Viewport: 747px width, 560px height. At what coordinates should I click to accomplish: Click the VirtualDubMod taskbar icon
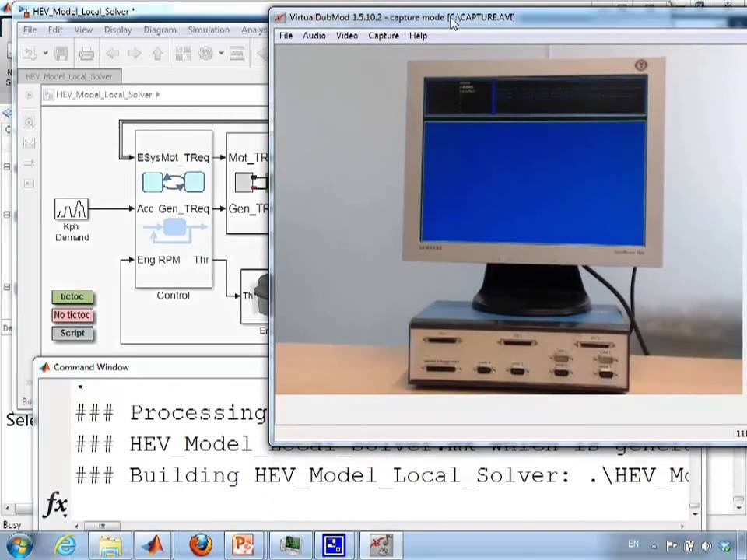[381, 546]
